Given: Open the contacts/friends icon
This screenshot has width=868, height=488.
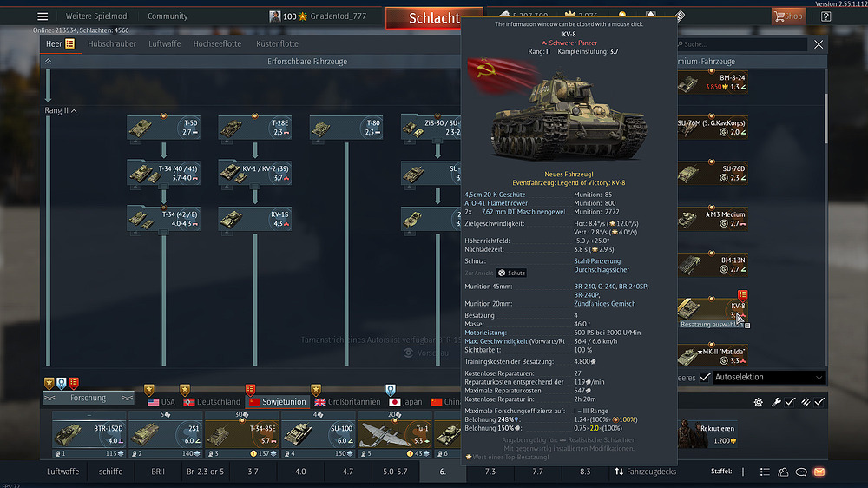Looking at the screenshot, I should tap(783, 472).
